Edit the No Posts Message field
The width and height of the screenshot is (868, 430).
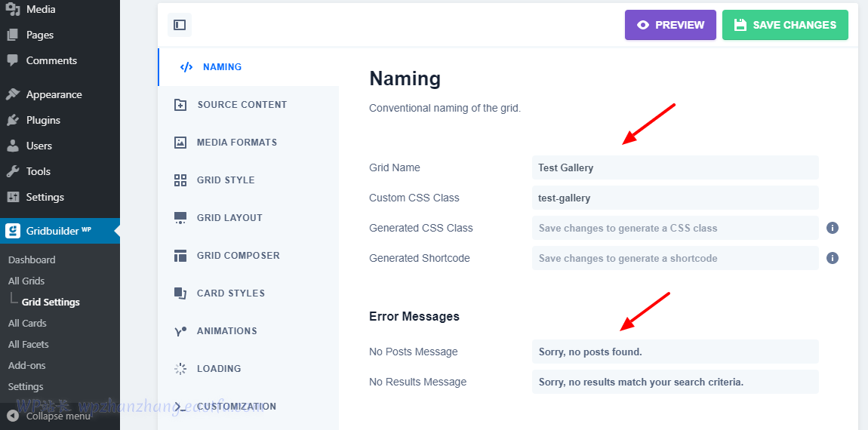pos(675,352)
